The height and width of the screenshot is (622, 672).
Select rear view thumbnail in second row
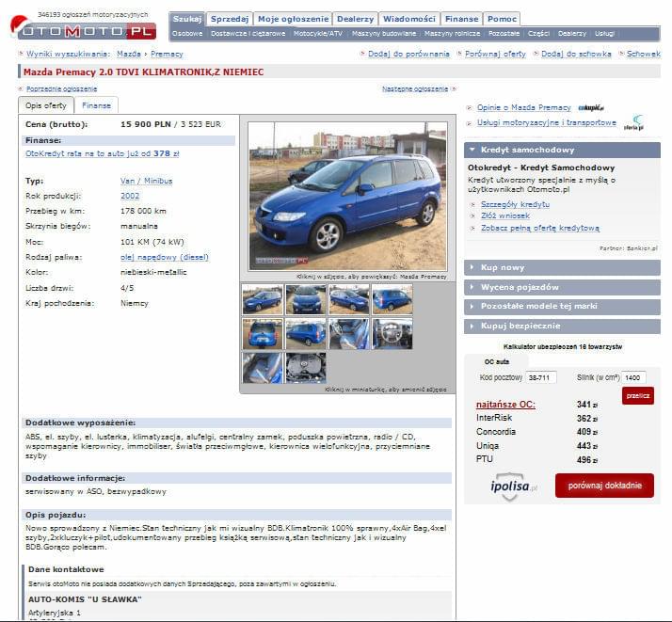[263, 334]
